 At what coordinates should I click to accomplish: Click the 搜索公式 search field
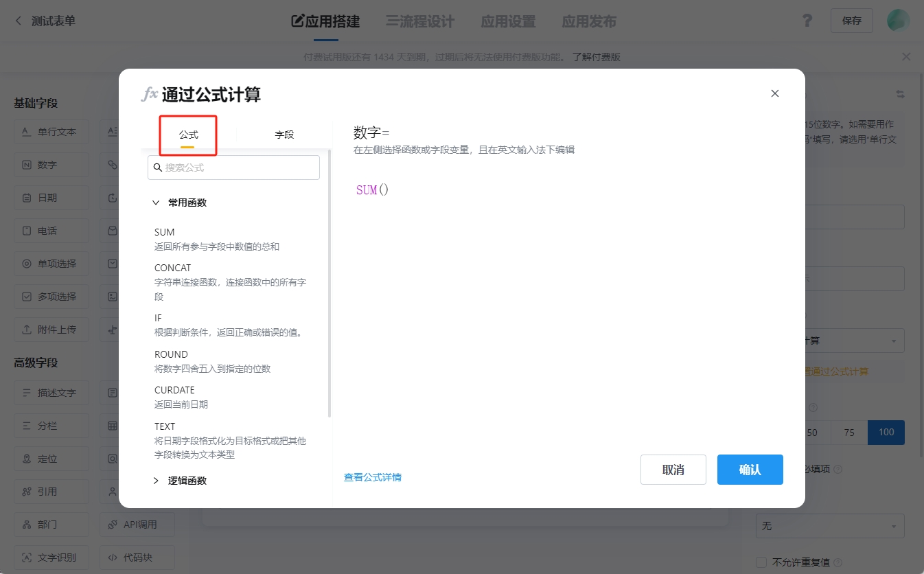[233, 167]
